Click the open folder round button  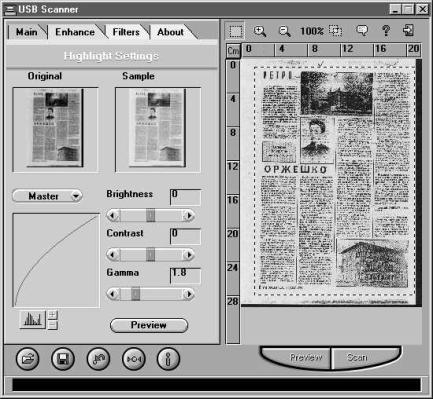(x=28, y=359)
